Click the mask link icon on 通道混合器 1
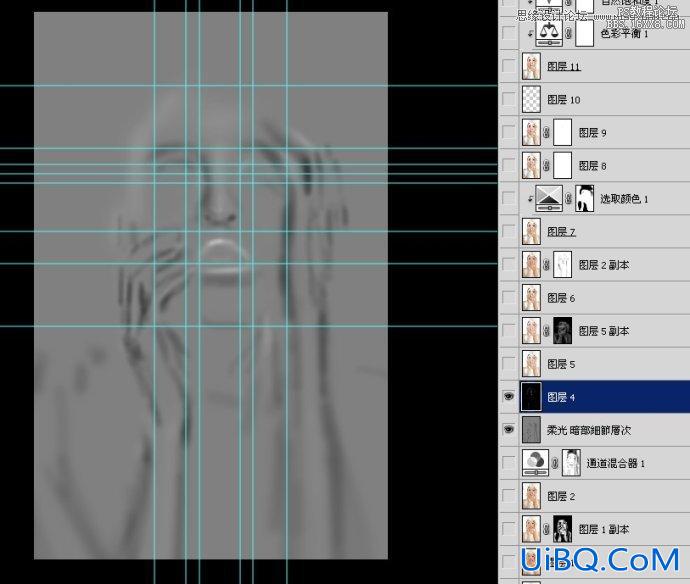 (555, 463)
